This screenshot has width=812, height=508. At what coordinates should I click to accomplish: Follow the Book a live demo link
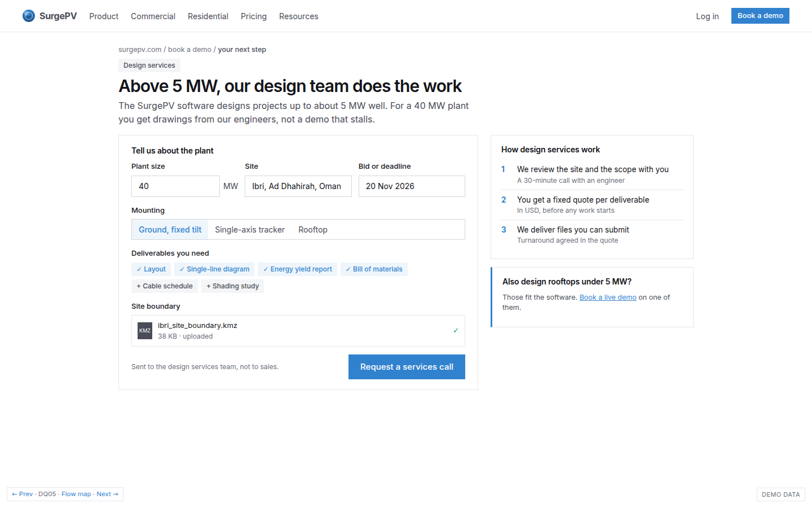point(608,297)
